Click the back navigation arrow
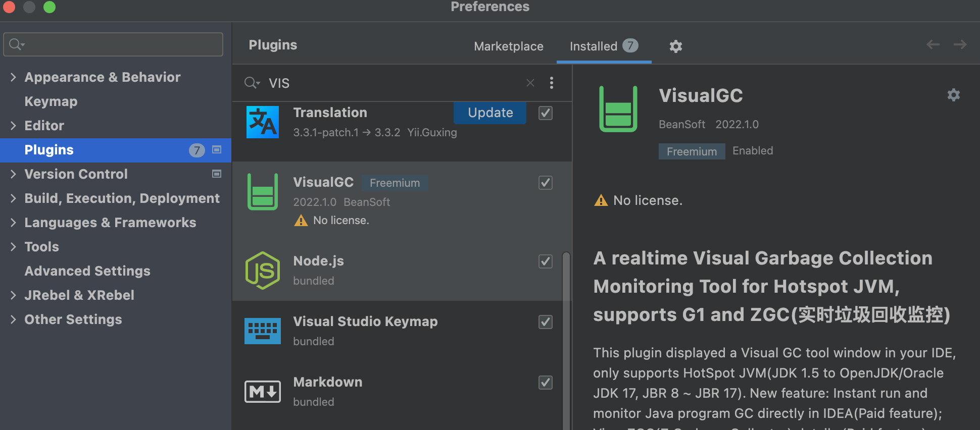Image resolution: width=980 pixels, height=430 pixels. coord(933,44)
